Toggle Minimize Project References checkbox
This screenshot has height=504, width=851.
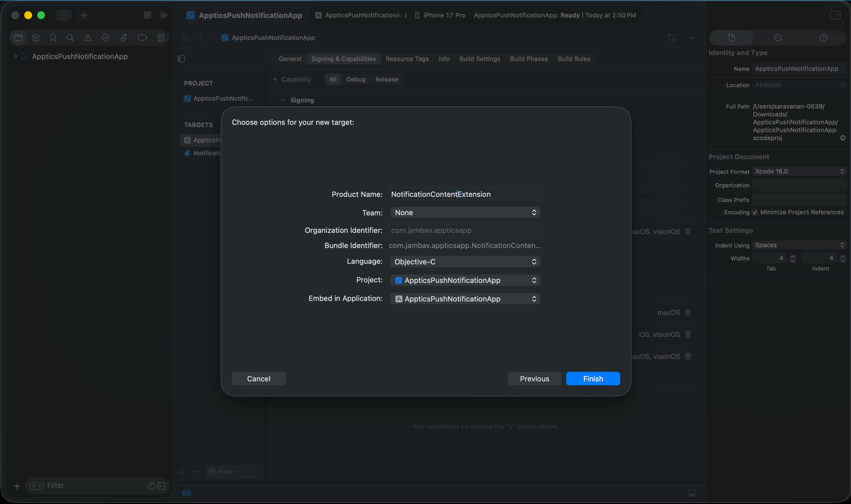coord(754,212)
